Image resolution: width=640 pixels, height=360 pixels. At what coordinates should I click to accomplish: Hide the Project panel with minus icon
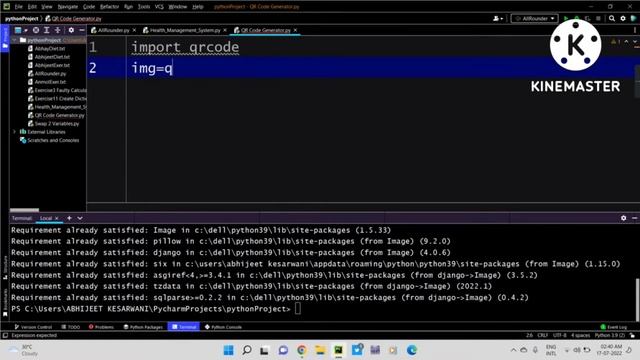click(82, 30)
